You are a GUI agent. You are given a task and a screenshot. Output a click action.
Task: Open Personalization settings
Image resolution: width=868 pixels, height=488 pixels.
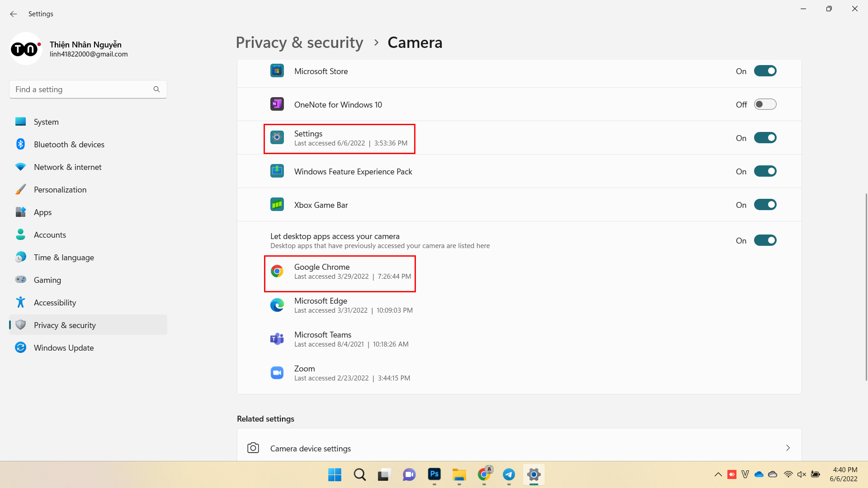pyautogui.click(x=60, y=189)
